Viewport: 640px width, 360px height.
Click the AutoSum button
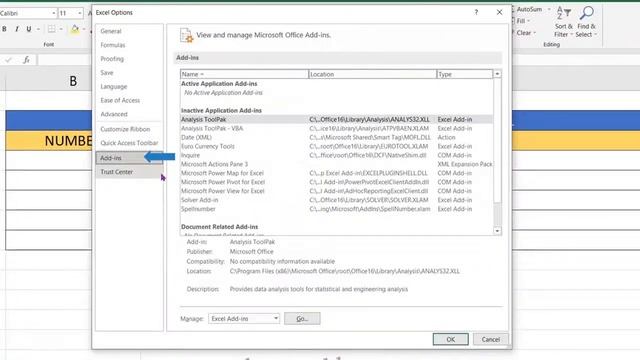tap(529, 9)
